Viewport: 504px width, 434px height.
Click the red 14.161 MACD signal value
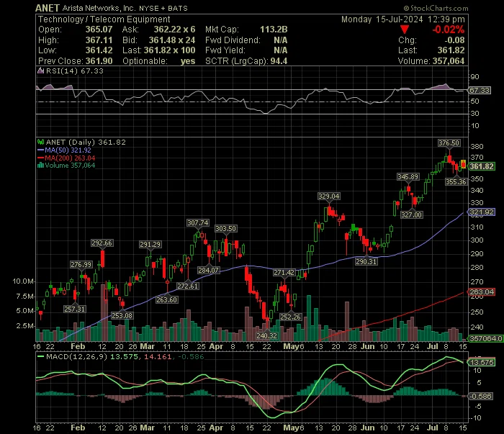pos(158,356)
